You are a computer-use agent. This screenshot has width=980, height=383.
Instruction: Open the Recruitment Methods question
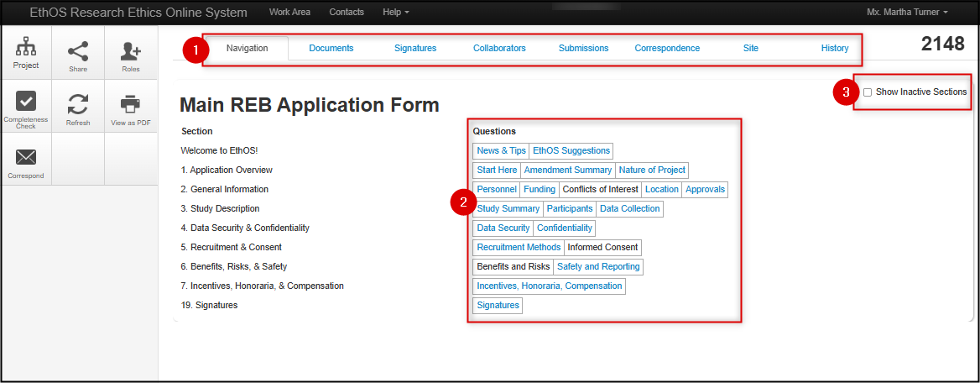click(x=519, y=248)
